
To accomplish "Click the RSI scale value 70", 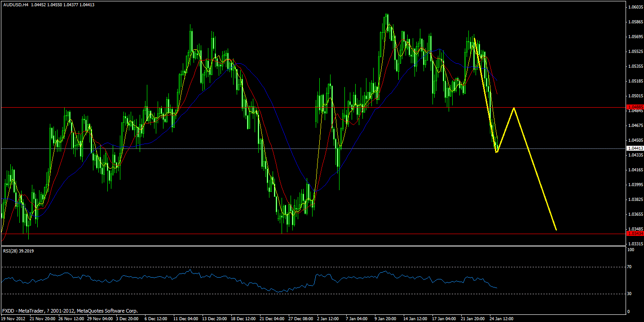I will (630, 267).
